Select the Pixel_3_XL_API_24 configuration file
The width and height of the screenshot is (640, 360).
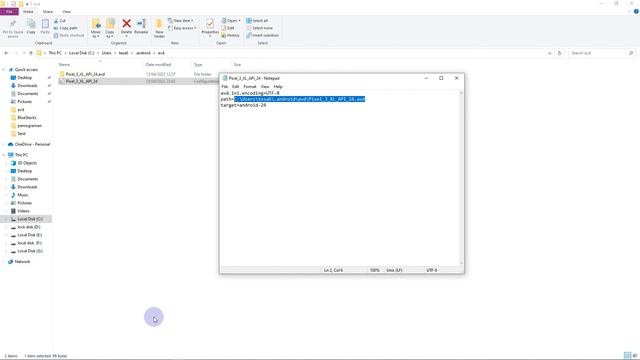point(82,81)
